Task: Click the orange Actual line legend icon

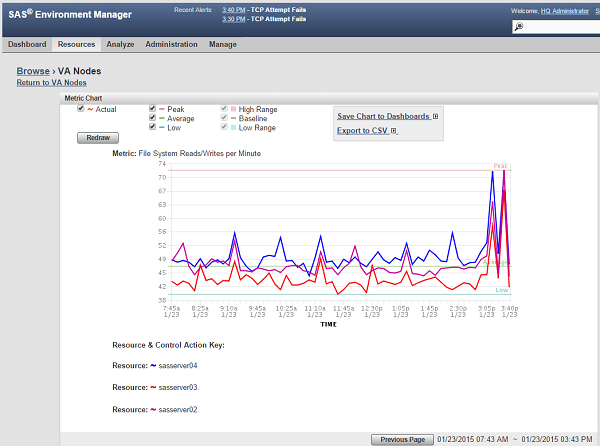Action: point(90,109)
